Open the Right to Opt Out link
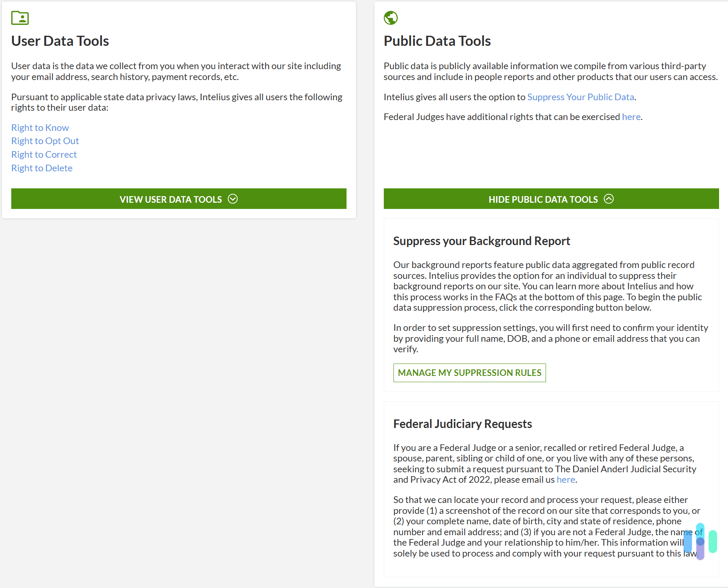Viewport: 728px width, 588px height. point(45,141)
